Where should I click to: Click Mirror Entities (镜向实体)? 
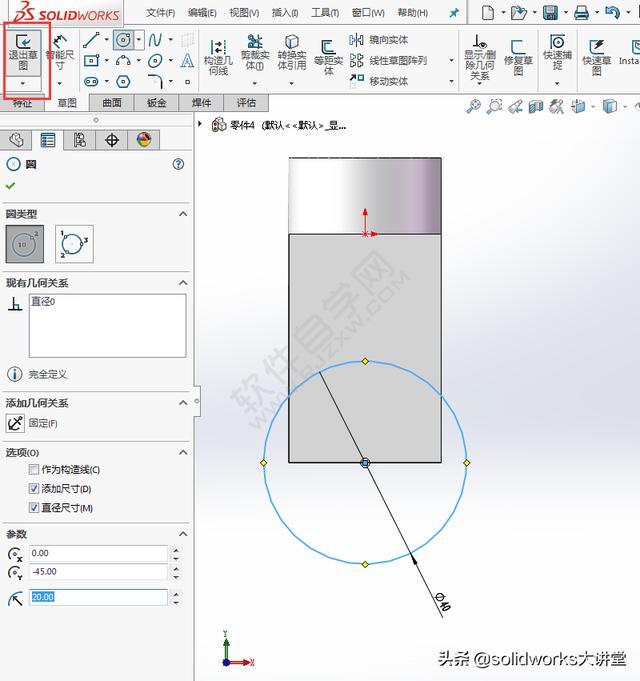pyautogui.click(x=379, y=40)
